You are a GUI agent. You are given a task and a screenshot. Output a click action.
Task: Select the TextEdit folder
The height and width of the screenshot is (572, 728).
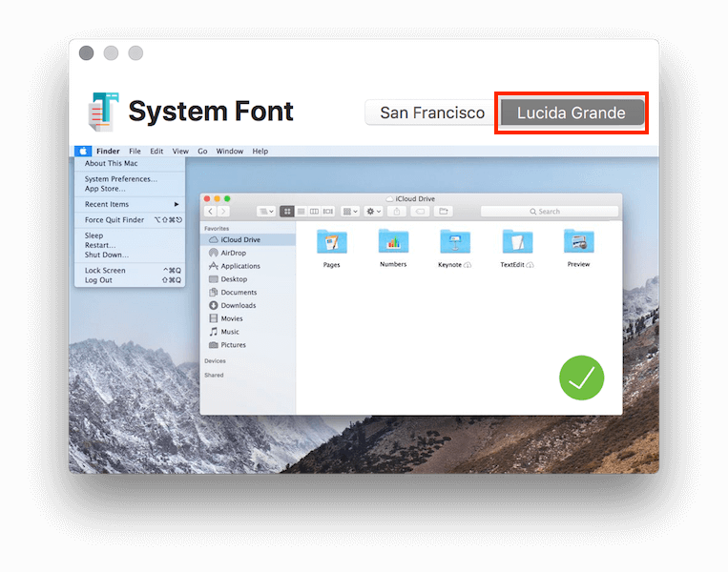(x=517, y=242)
